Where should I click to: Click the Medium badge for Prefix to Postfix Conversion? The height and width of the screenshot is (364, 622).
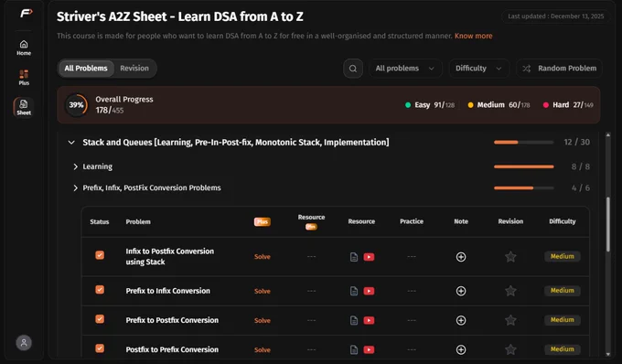point(563,320)
